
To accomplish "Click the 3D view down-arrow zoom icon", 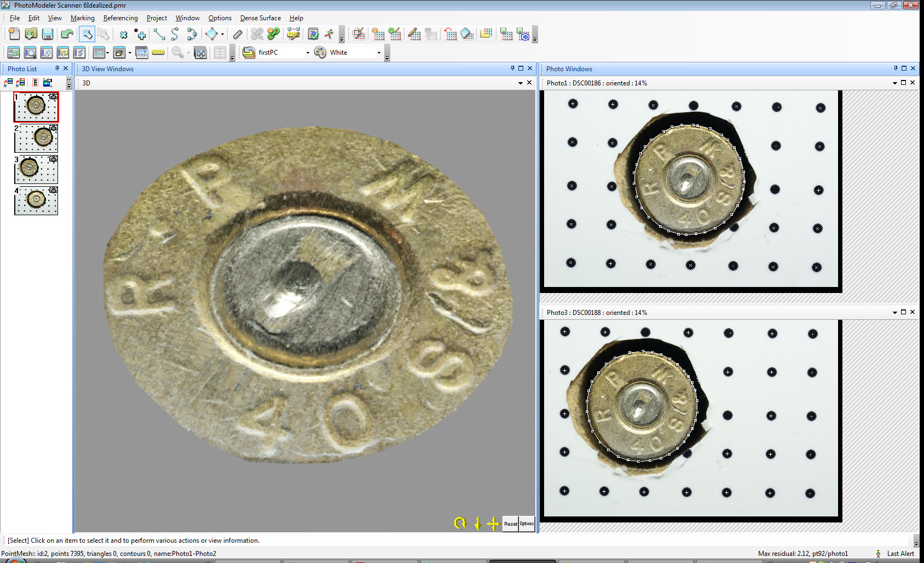I will [477, 524].
